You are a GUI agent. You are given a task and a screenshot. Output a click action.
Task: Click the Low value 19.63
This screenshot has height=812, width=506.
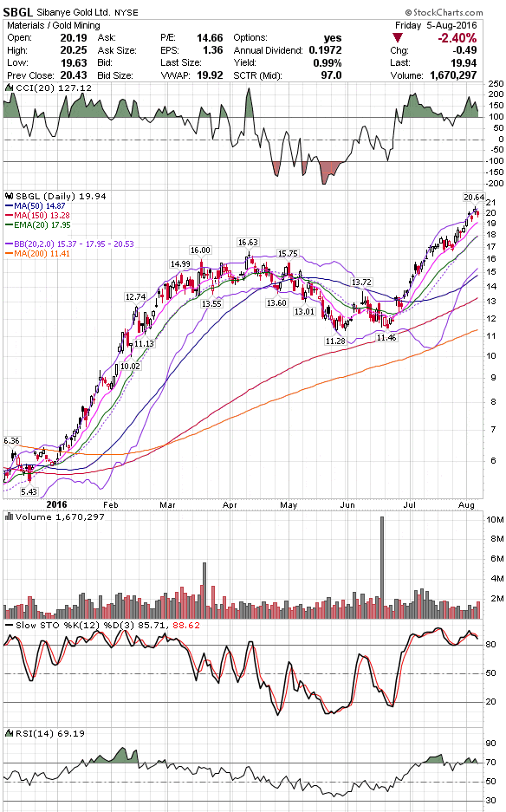[x=74, y=62]
